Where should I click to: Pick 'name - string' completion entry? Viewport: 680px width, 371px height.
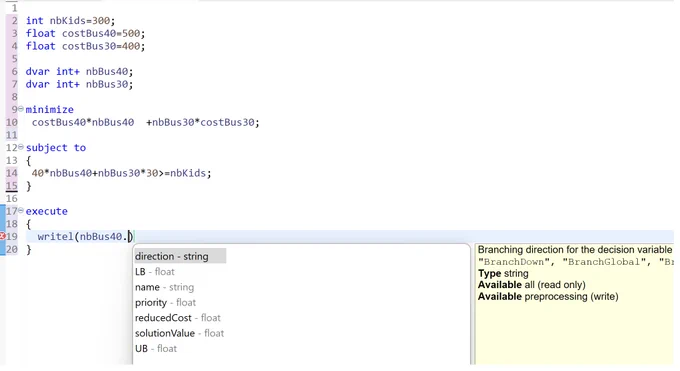click(164, 287)
